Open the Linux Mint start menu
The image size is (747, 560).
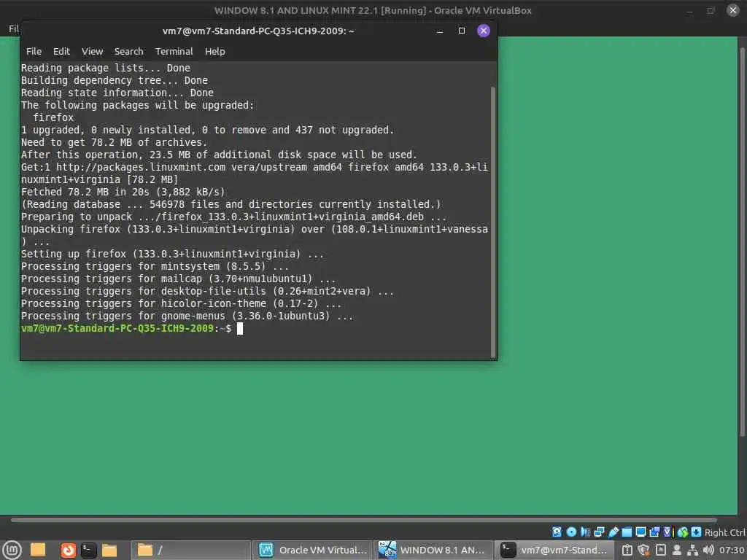pyautogui.click(x=12, y=550)
